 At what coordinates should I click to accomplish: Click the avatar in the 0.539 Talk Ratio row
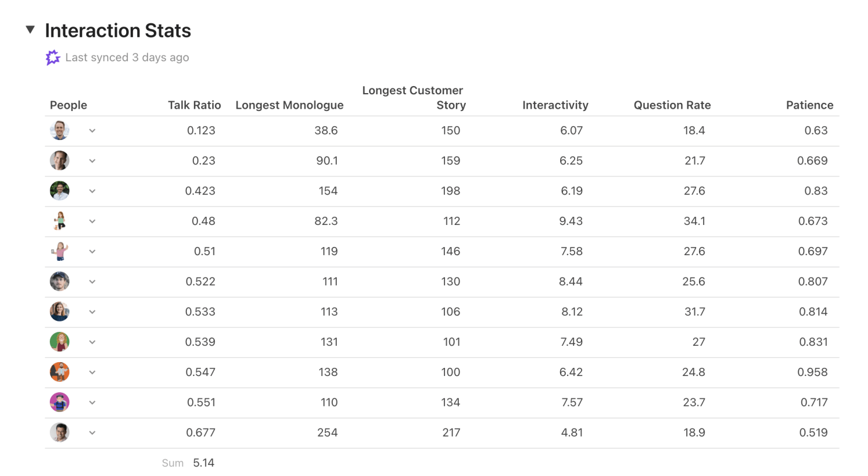coord(60,342)
